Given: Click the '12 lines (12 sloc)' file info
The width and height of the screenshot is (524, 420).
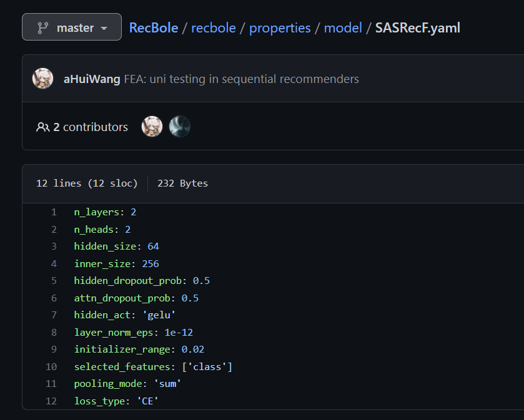Looking at the screenshot, I should pyautogui.click(x=87, y=183).
